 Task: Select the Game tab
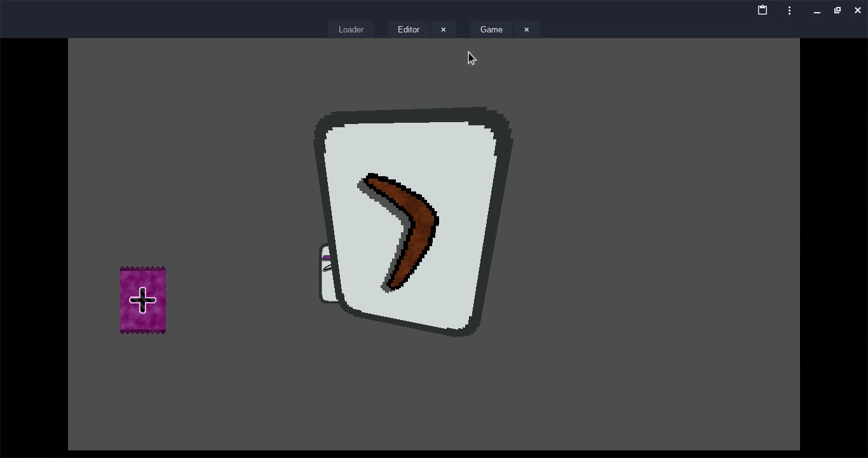(491, 30)
